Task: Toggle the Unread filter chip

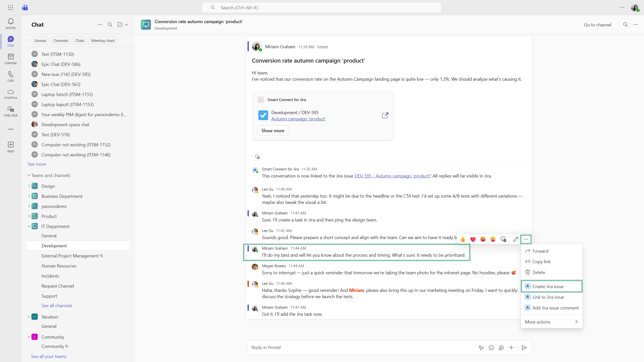Action: coord(40,40)
